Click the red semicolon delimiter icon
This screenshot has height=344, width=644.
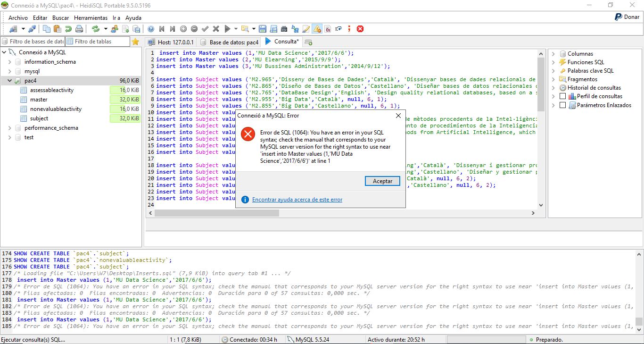349,29
